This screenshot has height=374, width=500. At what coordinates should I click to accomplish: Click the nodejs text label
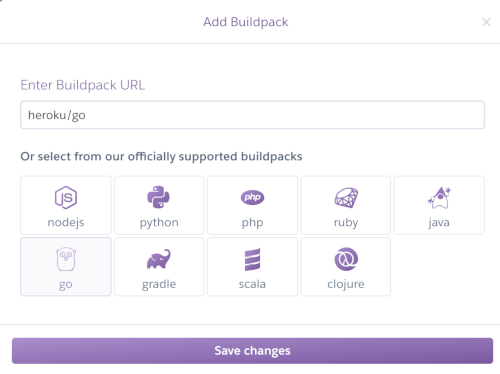66,222
